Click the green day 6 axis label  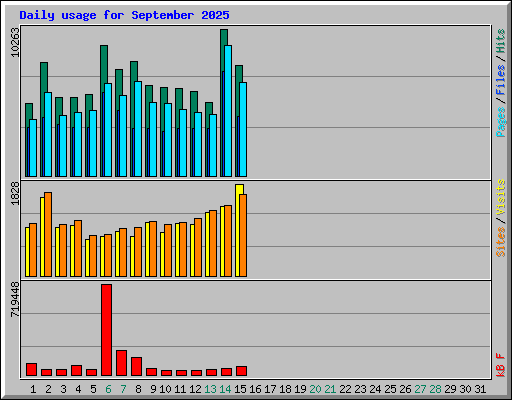tap(108, 389)
